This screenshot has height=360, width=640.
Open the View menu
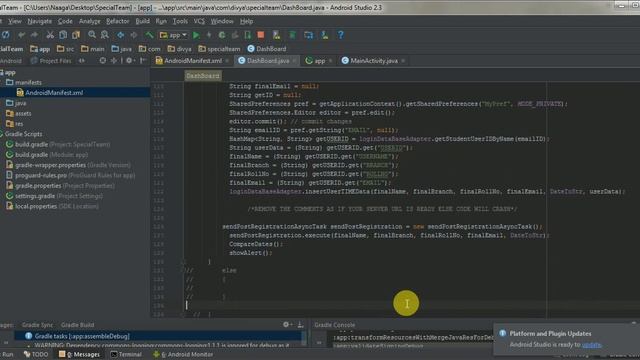[x=15, y=21]
